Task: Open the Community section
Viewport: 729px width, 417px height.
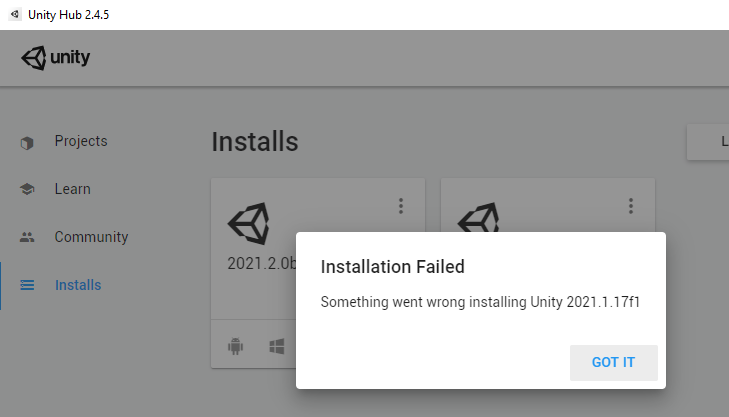Action: point(91,237)
